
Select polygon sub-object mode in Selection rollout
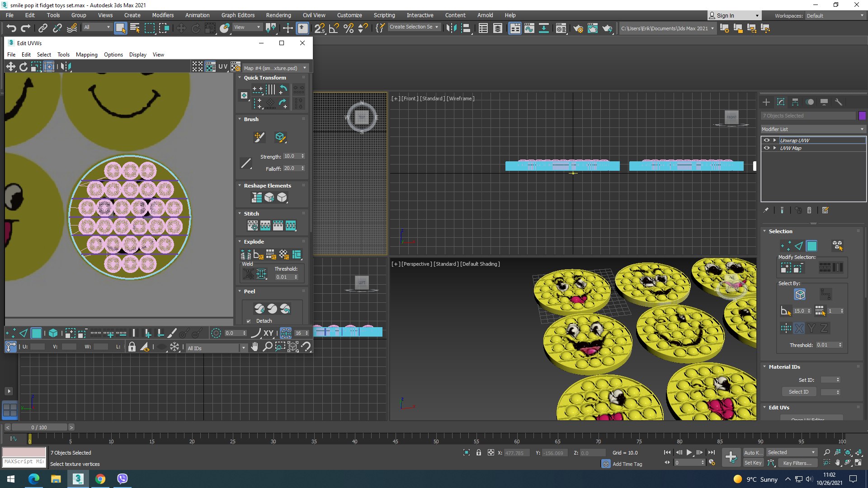811,246
